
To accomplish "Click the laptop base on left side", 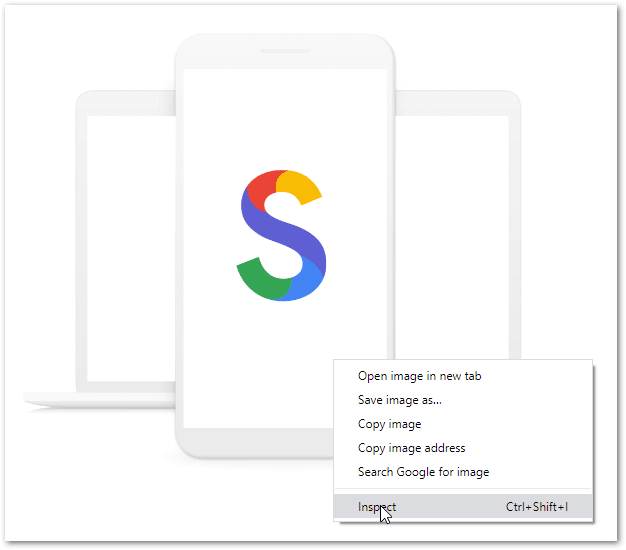I will (100, 400).
